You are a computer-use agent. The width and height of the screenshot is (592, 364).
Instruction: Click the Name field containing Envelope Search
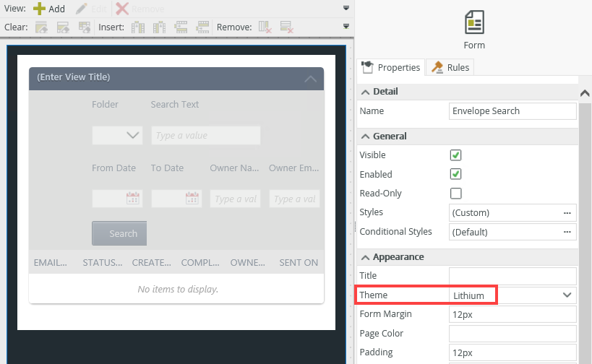512,111
